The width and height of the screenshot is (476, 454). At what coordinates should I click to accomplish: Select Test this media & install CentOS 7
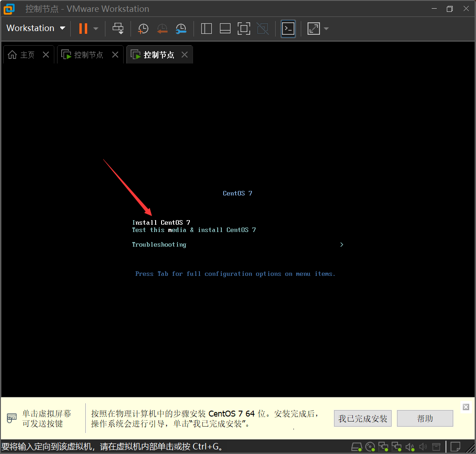point(194,230)
